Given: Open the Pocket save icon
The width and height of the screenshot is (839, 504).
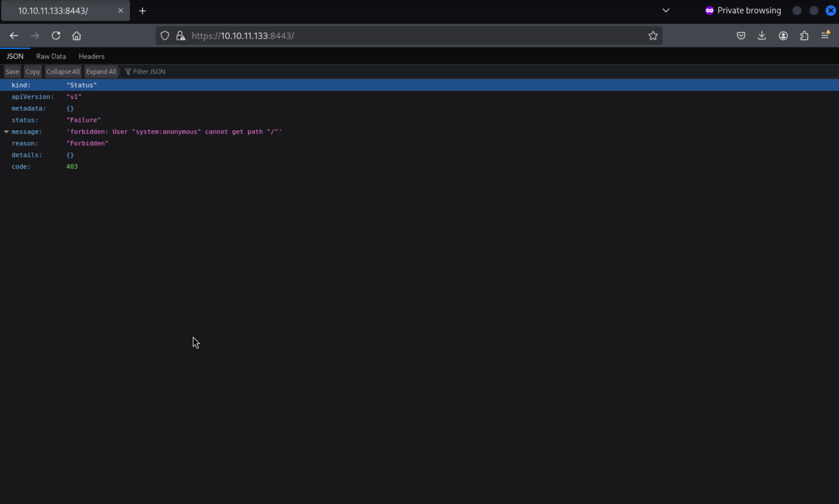Looking at the screenshot, I should point(741,36).
